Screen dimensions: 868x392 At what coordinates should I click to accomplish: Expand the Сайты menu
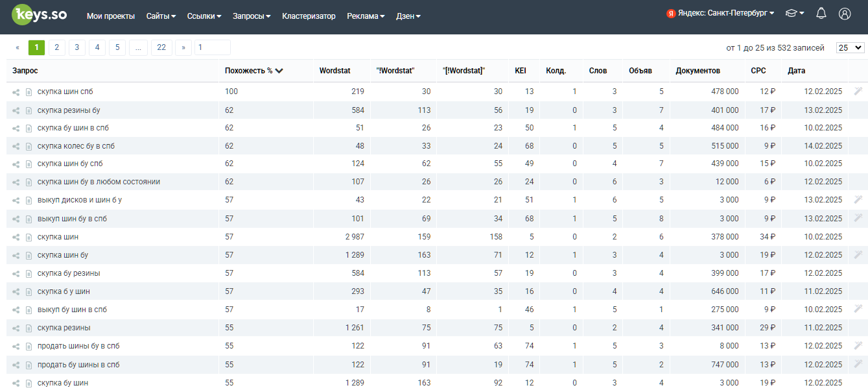(x=161, y=16)
